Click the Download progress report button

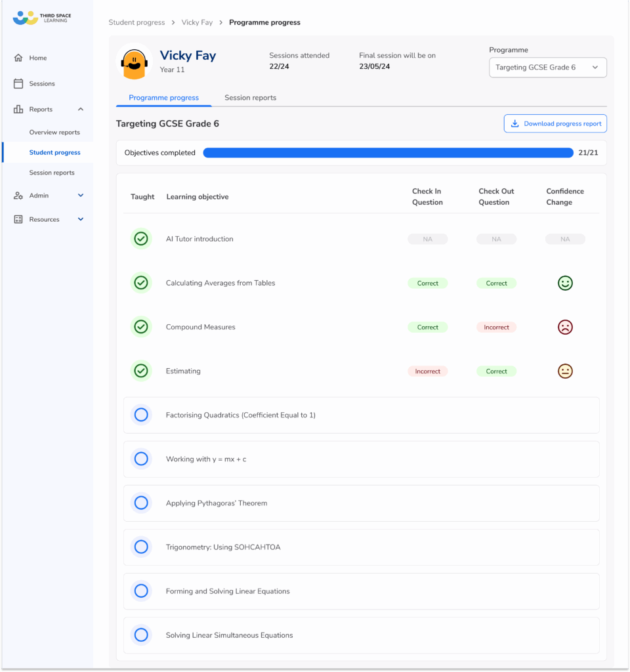pos(555,123)
